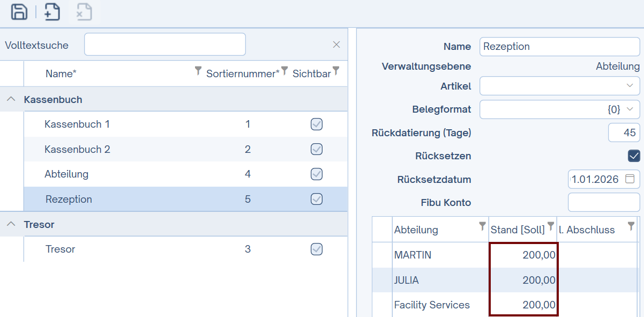Open filter on Stand [Soll] column

pyautogui.click(x=550, y=226)
